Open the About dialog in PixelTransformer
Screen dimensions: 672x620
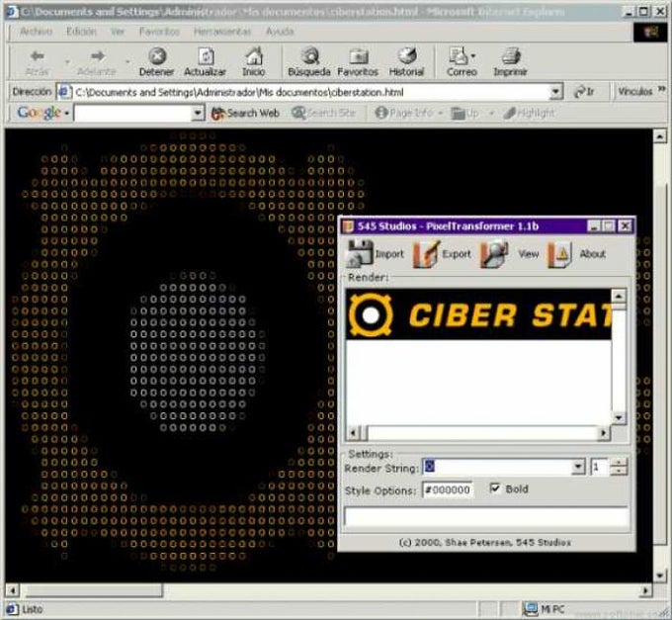tap(559, 254)
